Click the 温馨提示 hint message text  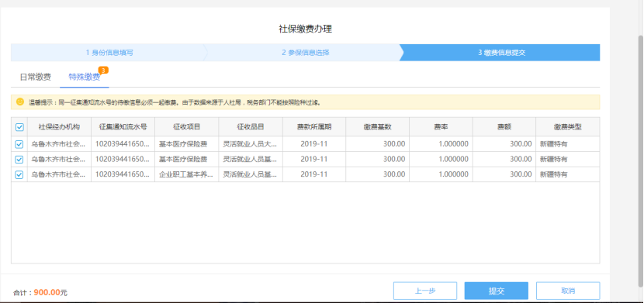(x=175, y=102)
